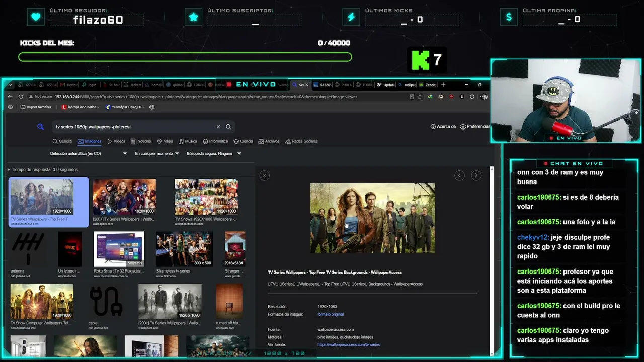
Task: Open the '[200+] Tv Series Wallpapers' superhero thumbnail
Action: [124, 197]
